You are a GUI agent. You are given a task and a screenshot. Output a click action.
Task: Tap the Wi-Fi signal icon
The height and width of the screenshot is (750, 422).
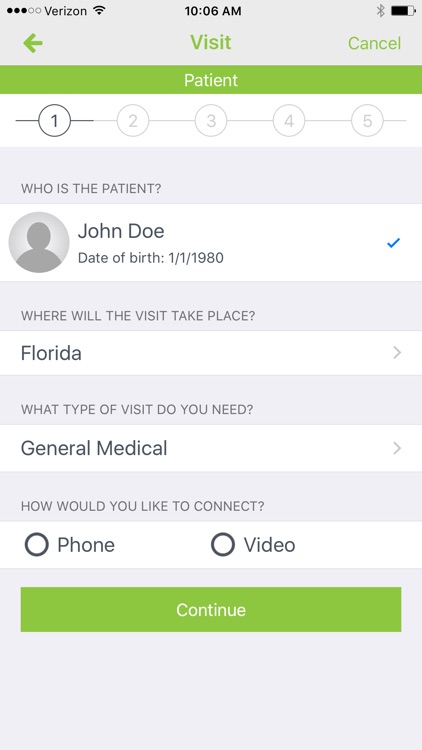point(100,11)
